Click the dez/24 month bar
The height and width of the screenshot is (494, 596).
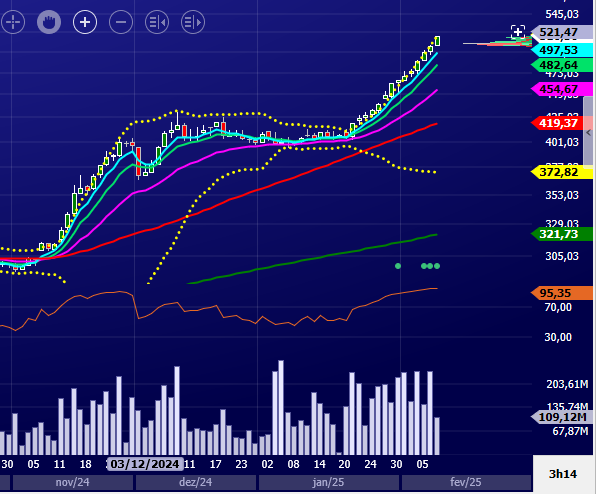click(x=196, y=482)
